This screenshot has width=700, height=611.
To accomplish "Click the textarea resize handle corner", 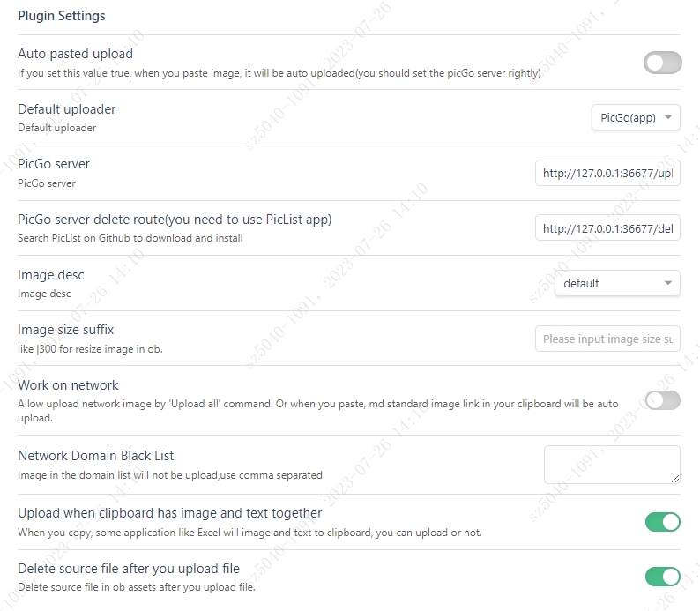I will [x=675, y=479].
